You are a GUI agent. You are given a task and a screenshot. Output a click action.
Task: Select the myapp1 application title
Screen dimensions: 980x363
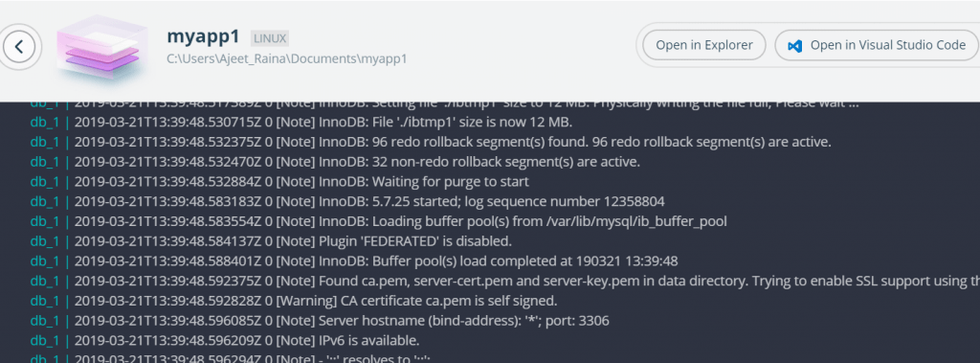click(x=203, y=36)
